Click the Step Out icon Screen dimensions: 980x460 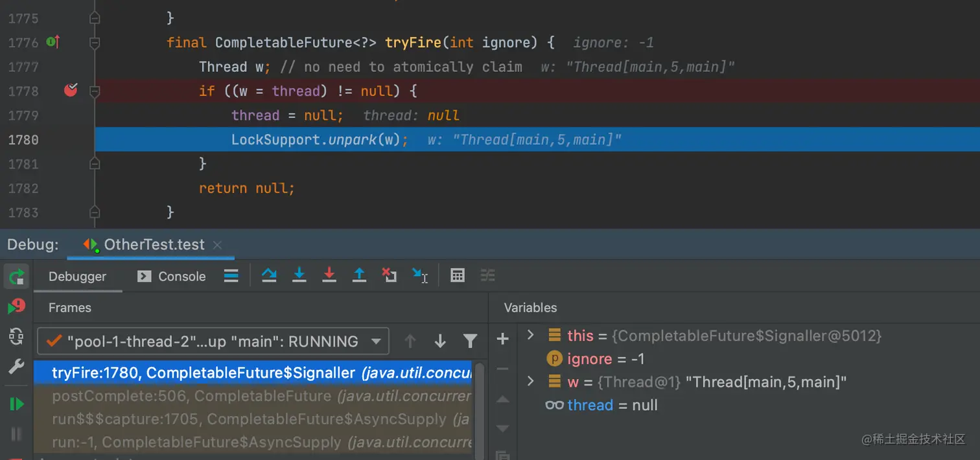click(x=359, y=276)
